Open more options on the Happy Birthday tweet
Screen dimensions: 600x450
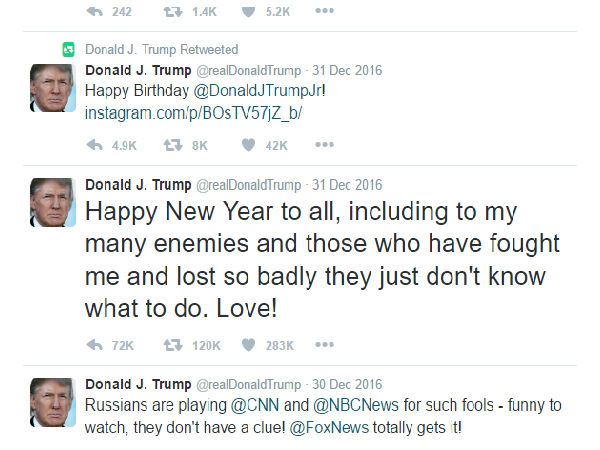[x=324, y=145]
